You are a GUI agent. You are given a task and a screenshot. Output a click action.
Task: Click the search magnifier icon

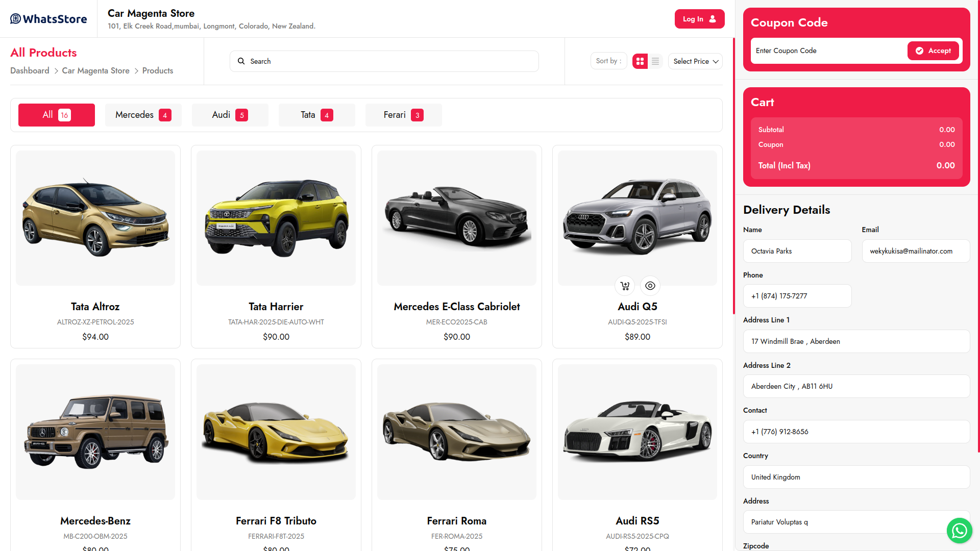tap(241, 61)
